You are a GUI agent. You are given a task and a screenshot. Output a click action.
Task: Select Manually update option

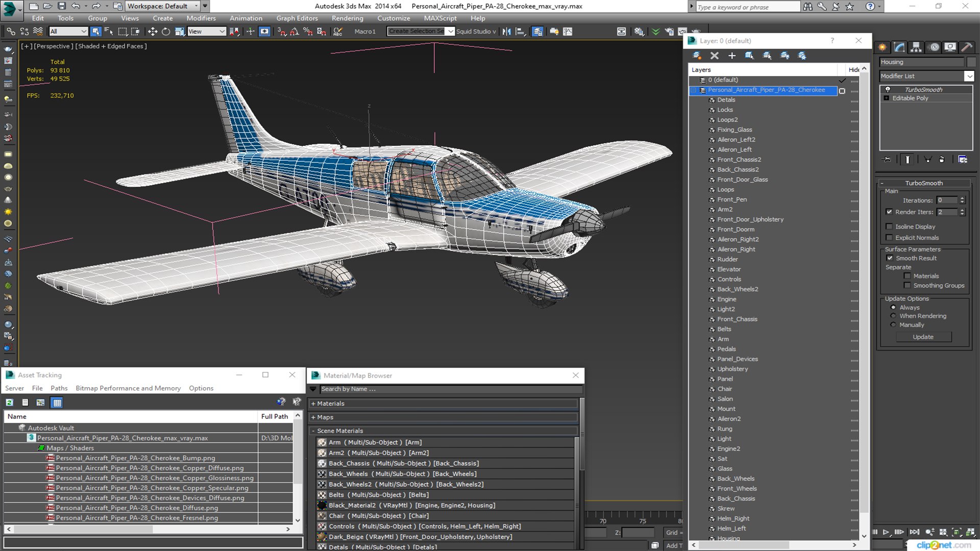pyautogui.click(x=893, y=325)
